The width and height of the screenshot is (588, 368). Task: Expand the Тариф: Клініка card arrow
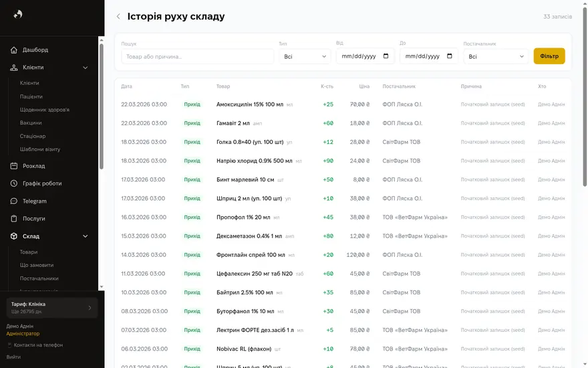pos(90,308)
